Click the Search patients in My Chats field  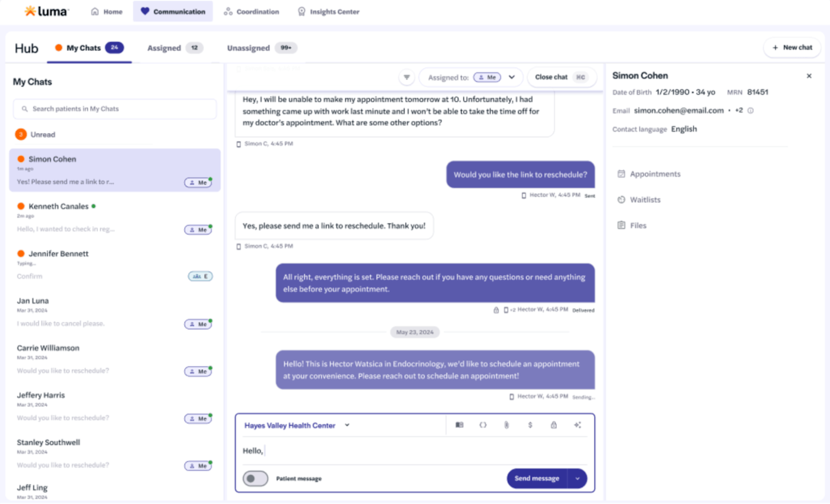(x=115, y=109)
